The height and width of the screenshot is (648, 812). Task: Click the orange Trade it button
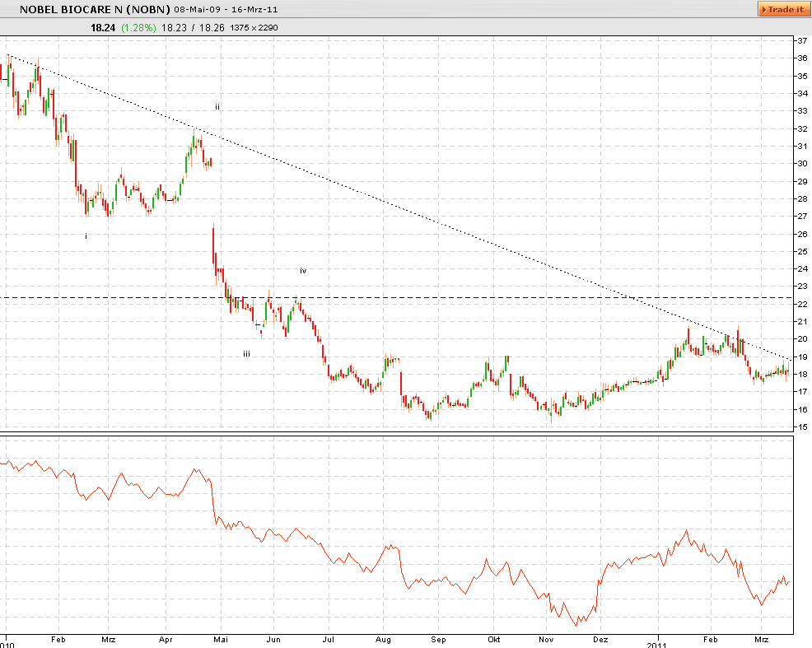[785, 9]
